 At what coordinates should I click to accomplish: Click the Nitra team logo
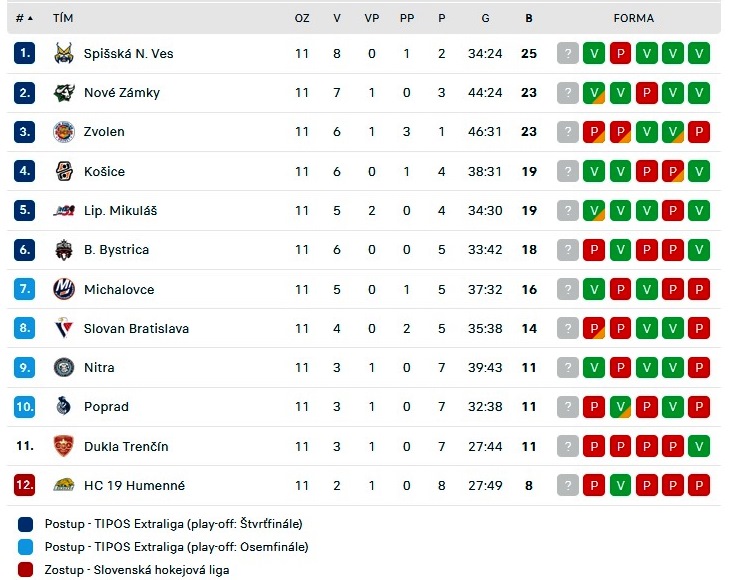tap(64, 367)
